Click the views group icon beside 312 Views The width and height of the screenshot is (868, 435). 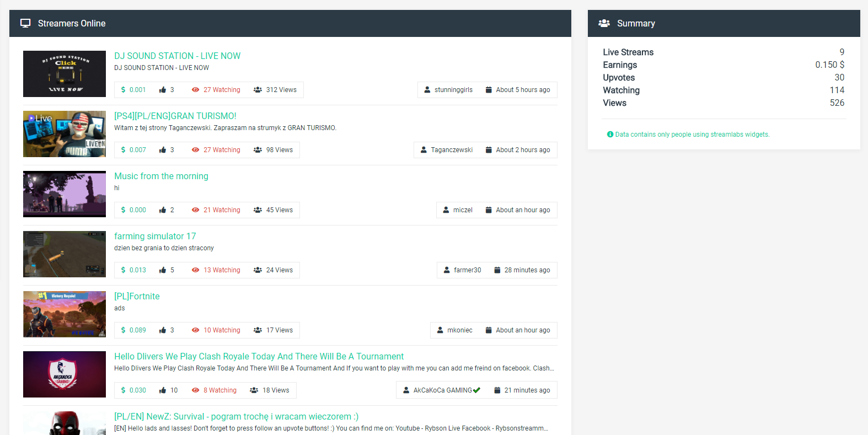tap(258, 90)
